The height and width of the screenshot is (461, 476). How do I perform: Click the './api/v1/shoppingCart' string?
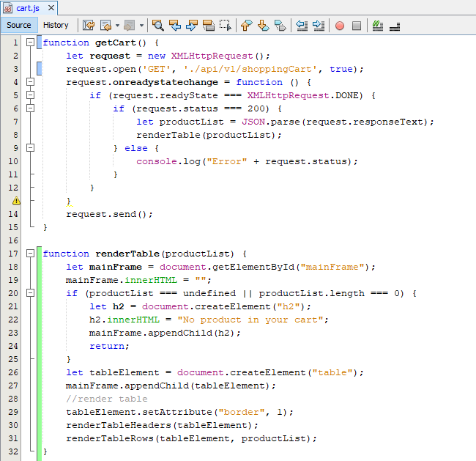(250, 70)
